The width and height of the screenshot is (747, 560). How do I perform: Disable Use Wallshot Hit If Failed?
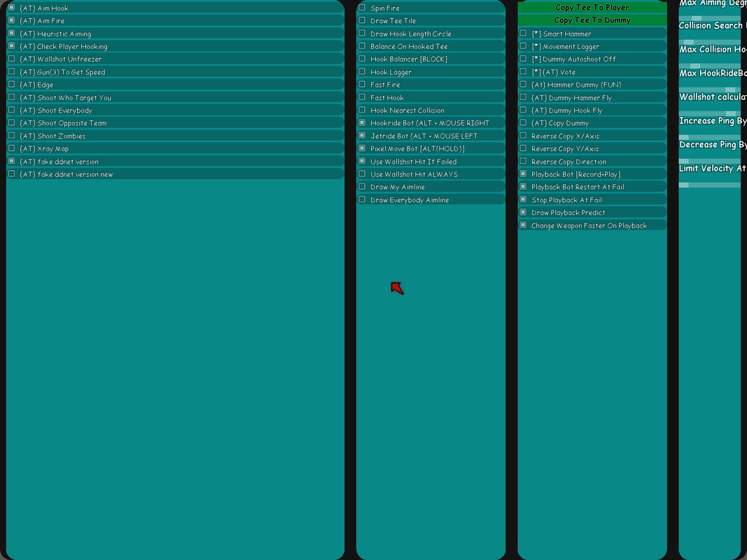tap(362, 161)
